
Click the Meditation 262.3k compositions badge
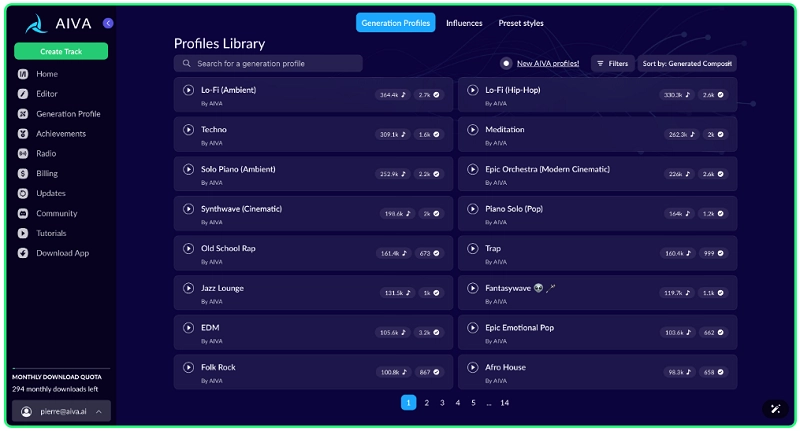681,135
